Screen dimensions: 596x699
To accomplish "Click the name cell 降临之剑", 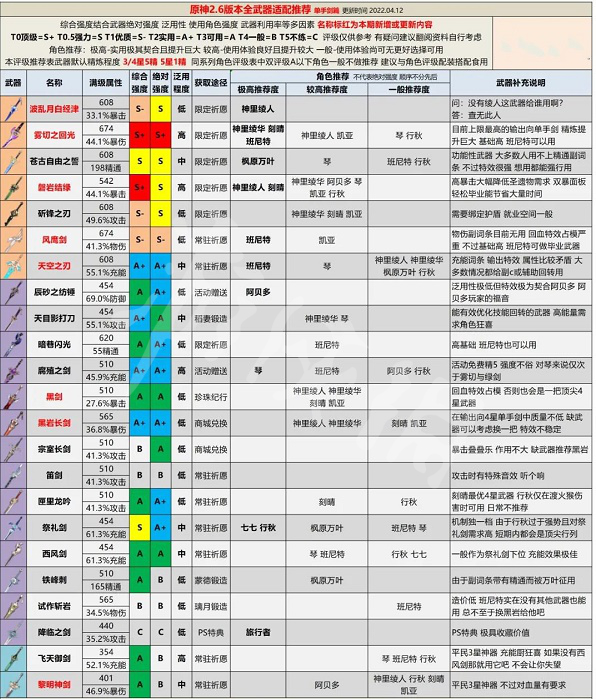I will click(x=54, y=632).
